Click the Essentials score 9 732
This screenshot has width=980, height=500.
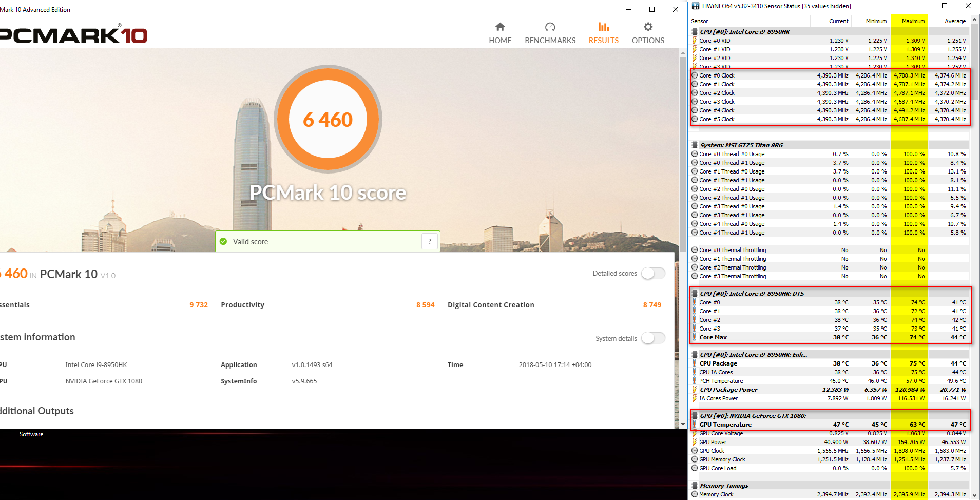pos(199,305)
